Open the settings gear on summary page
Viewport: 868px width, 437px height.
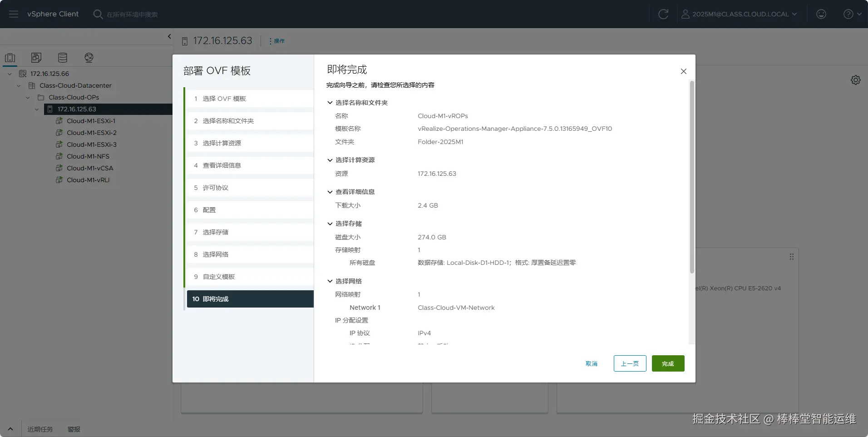(856, 80)
